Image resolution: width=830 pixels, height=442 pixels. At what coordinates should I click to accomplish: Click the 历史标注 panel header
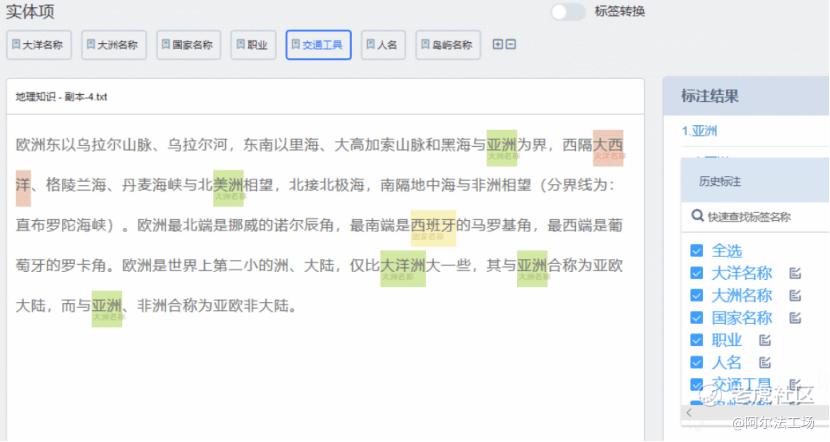pos(755,182)
